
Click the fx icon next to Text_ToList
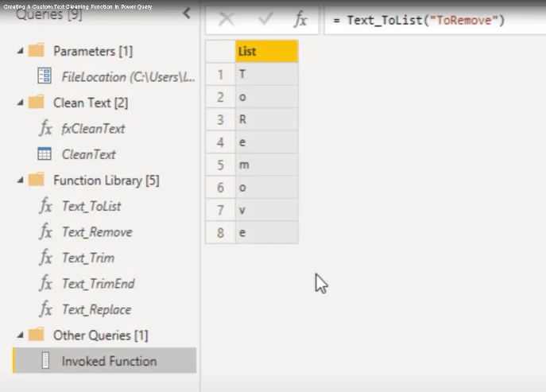coord(45,205)
